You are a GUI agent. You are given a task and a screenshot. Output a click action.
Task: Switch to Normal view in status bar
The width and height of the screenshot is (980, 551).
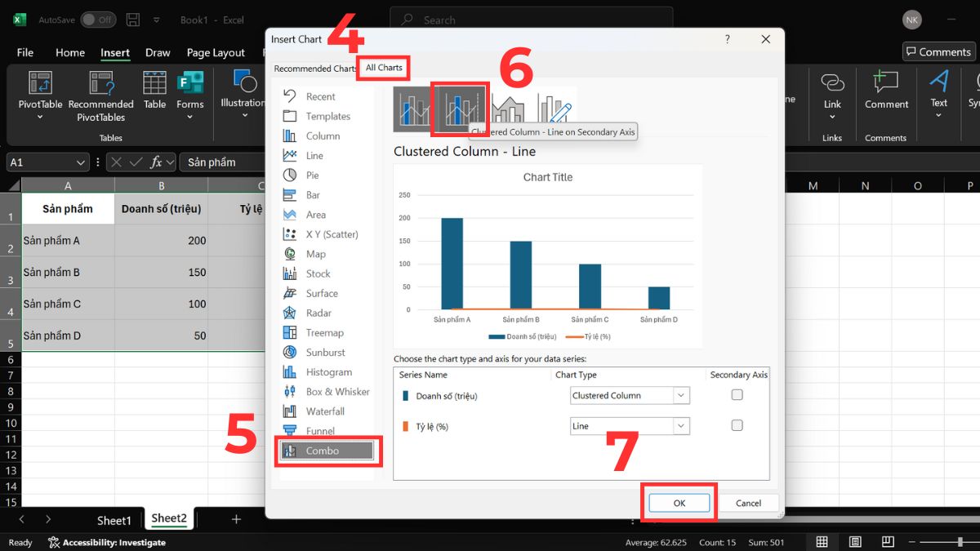pyautogui.click(x=822, y=542)
